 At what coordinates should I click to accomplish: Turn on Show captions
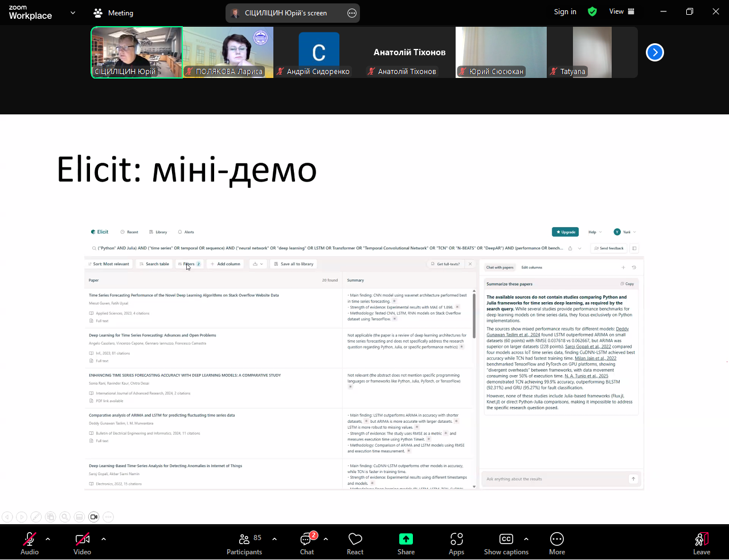tap(506, 542)
